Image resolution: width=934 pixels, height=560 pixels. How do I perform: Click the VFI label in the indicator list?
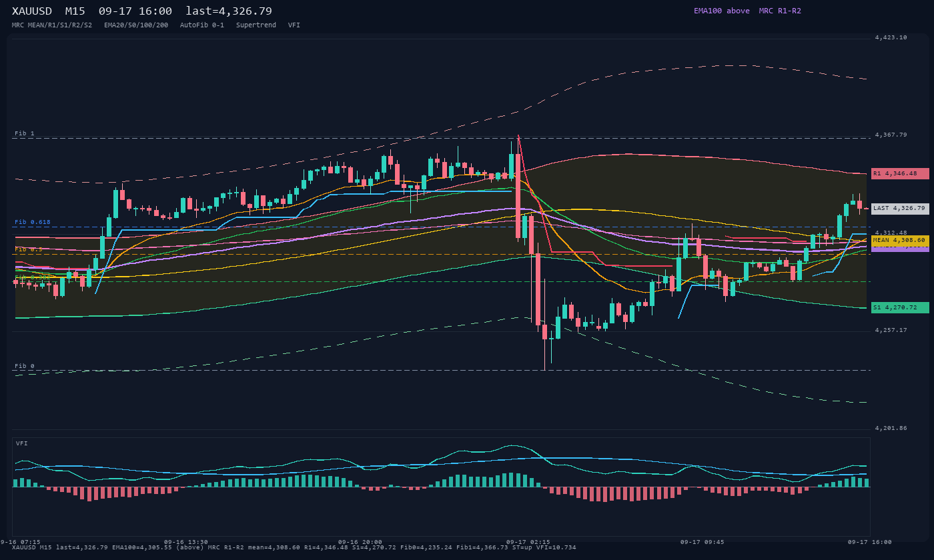(294, 25)
